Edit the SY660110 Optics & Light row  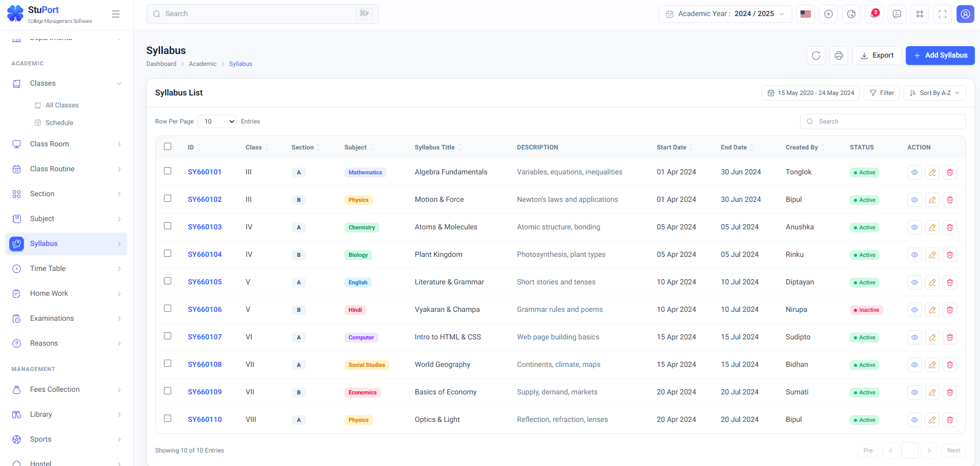(932, 420)
